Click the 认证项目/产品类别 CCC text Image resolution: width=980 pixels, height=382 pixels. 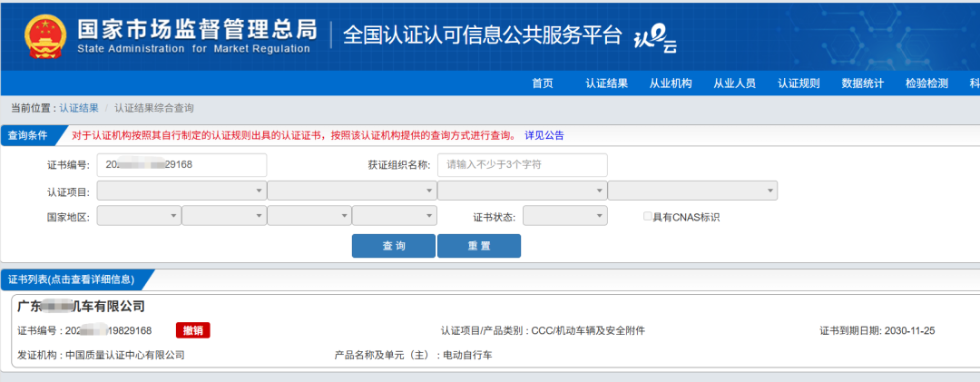[543, 330]
